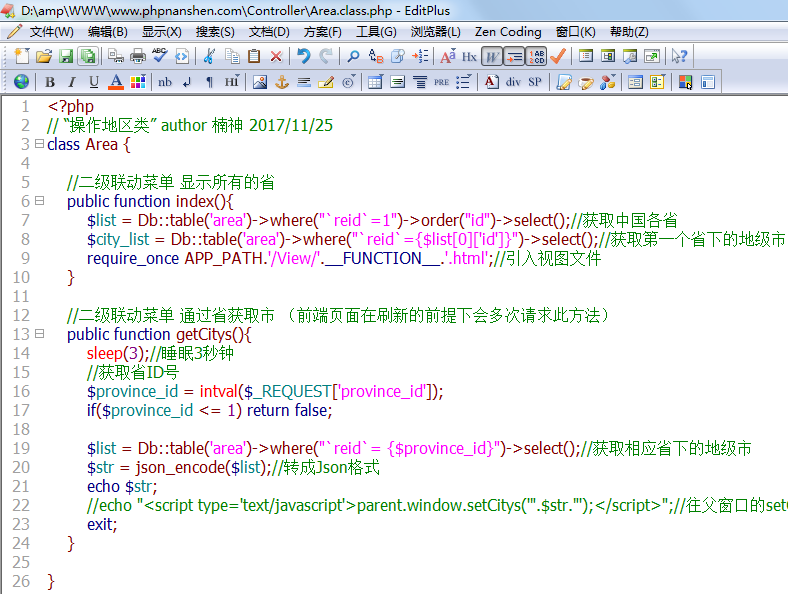Image resolution: width=788 pixels, height=594 pixels.
Task: Click line number 19 in the gutter
Action: [21, 448]
